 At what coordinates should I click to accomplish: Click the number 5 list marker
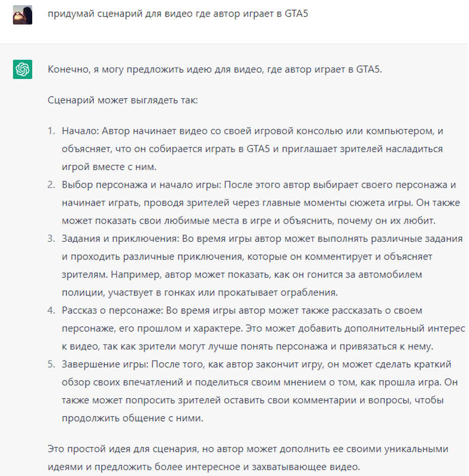click(51, 364)
